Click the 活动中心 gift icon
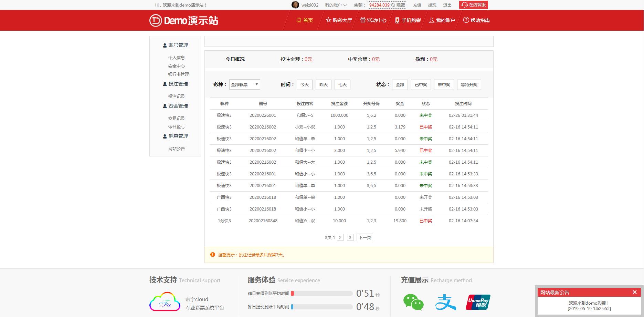Screen dimensions: 644x317 coord(363,20)
